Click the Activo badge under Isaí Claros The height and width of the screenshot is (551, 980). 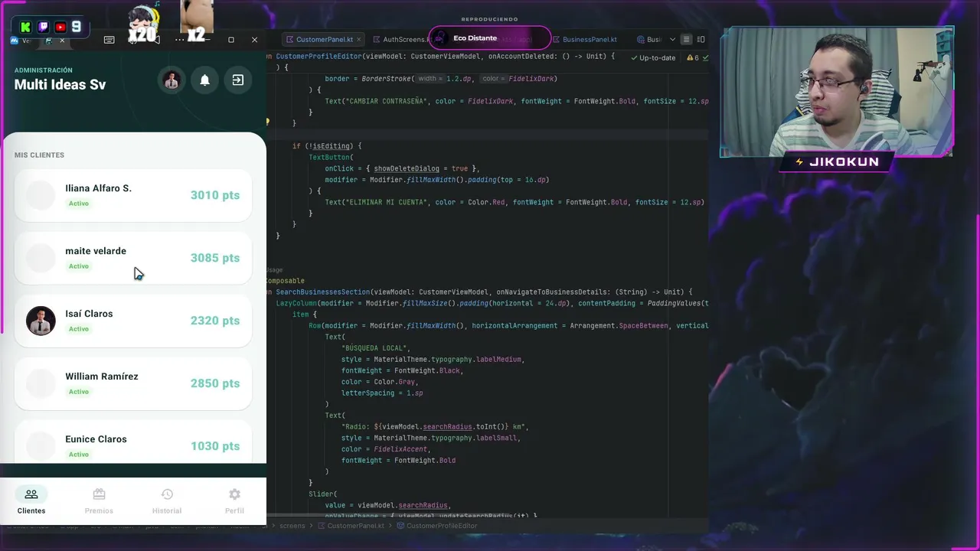[x=79, y=329]
